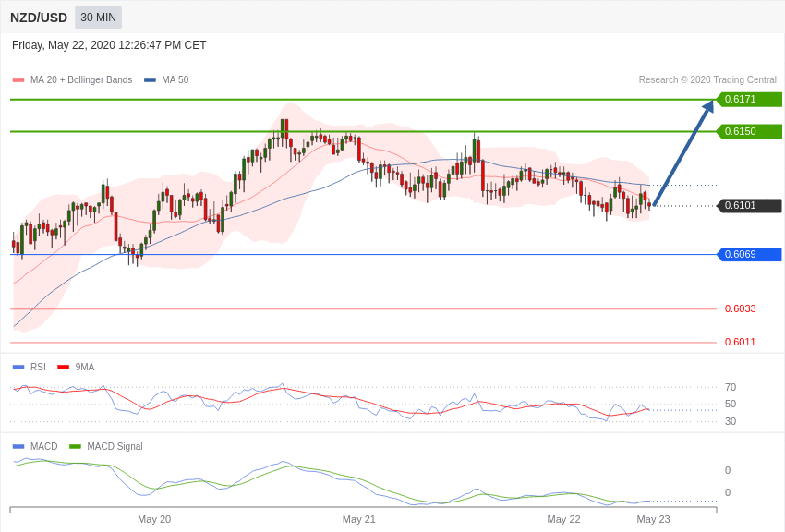This screenshot has width=785, height=532.
Task: Click the 'May 23' date axis label
Action: (x=653, y=519)
